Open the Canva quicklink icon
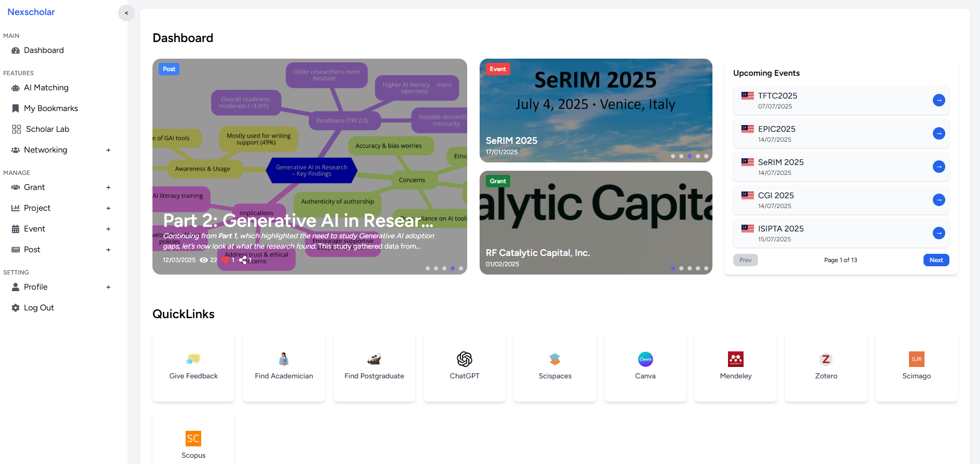This screenshot has width=980, height=464. (645, 359)
